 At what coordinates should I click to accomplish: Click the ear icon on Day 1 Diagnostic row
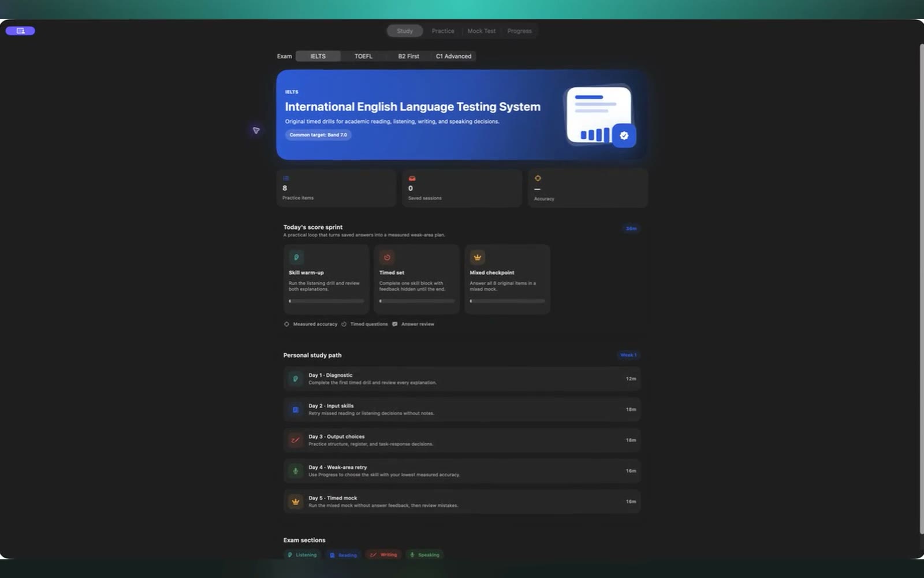point(295,379)
